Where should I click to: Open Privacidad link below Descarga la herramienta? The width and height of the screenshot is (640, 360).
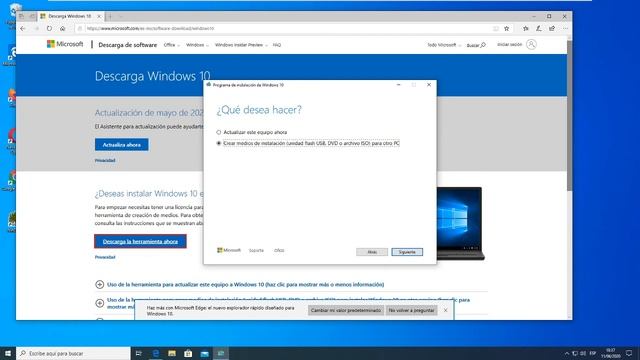[x=105, y=257]
